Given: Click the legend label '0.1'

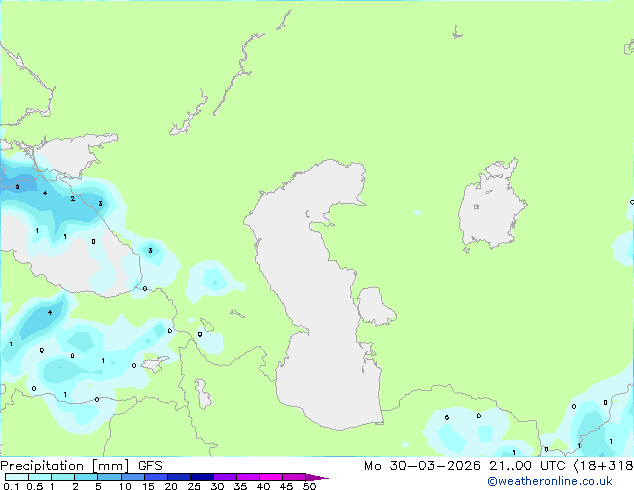Looking at the screenshot, I should (11, 486).
